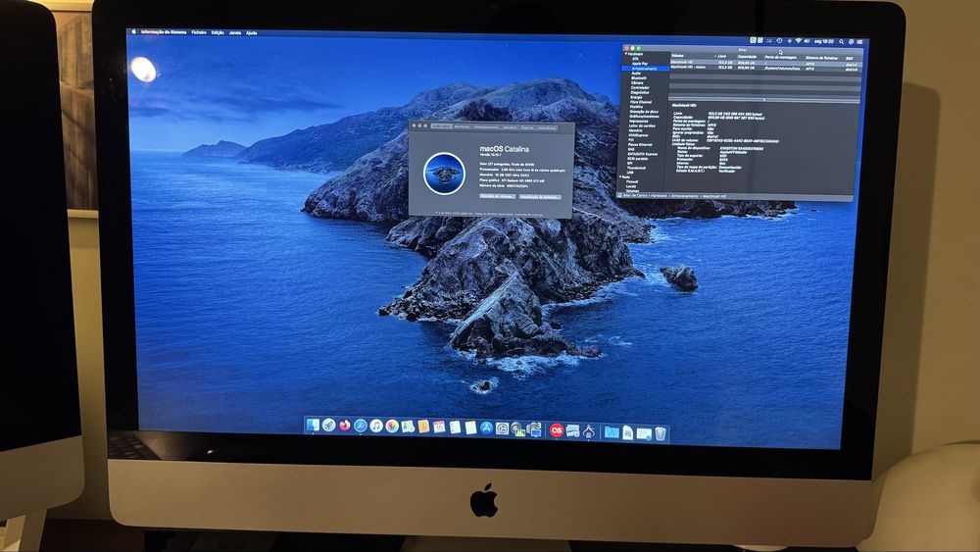Image resolution: width=980 pixels, height=552 pixels.
Task: Open the blue folder stack in Dock
Action: point(612,432)
